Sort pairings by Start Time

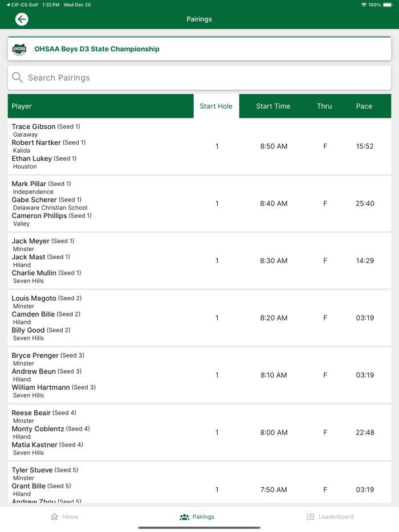click(274, 106)
